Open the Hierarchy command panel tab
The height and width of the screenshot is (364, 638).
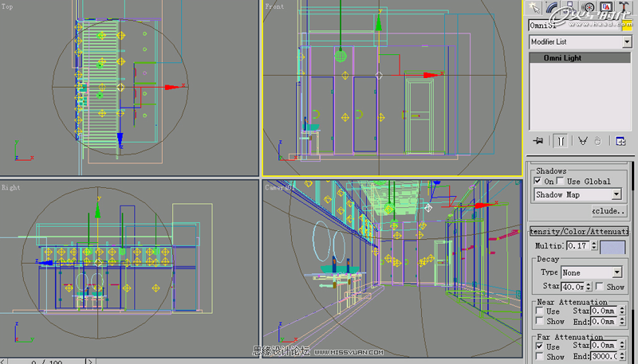coord(569,7)
